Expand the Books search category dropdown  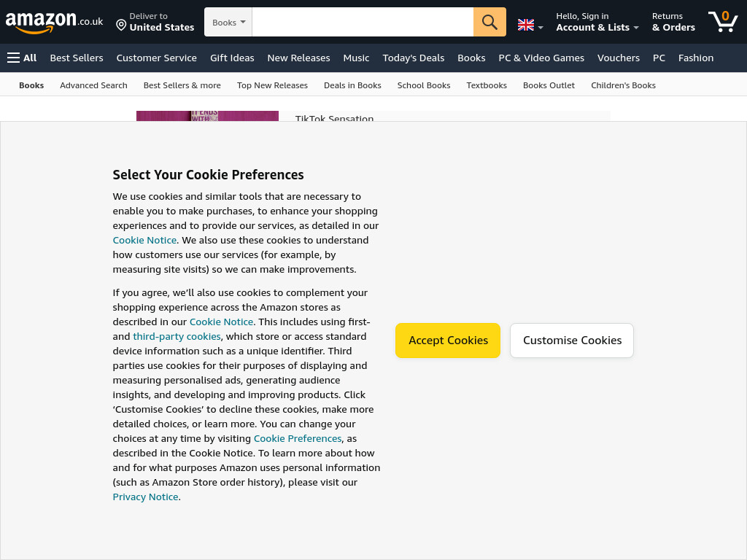pyautogui.click(x=228, y=22)
